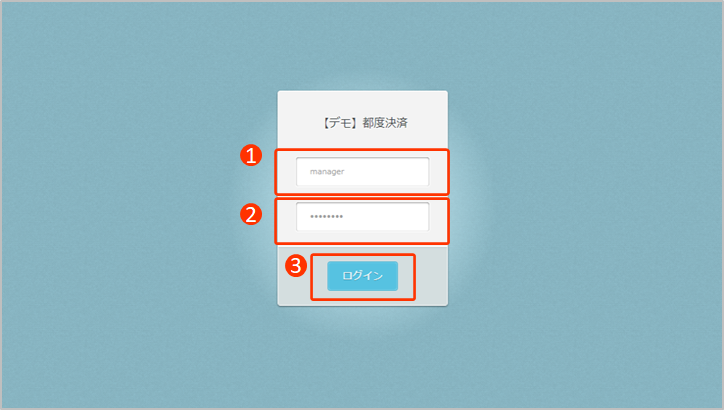Click the red outline around the username field

[x=362, y=150]
